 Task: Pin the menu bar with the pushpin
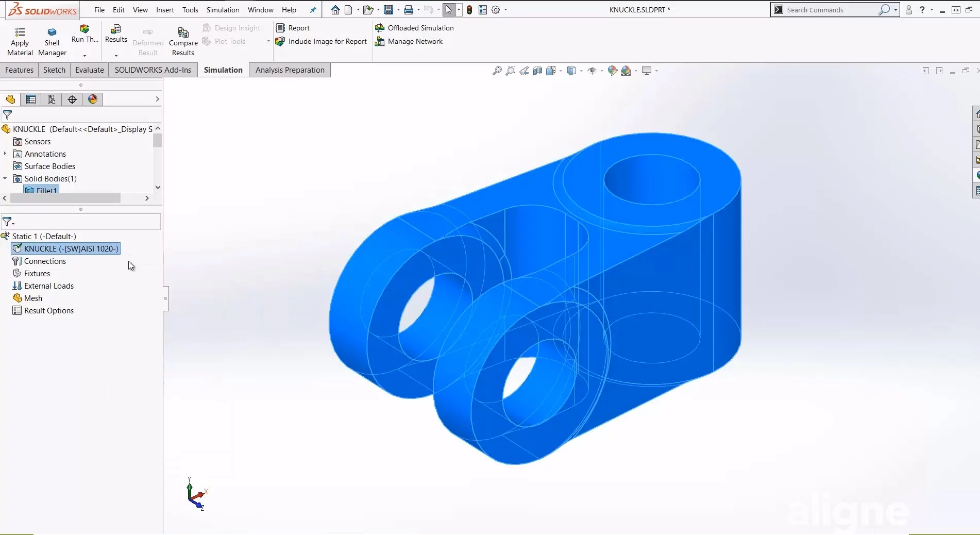[x=313, y=10]
